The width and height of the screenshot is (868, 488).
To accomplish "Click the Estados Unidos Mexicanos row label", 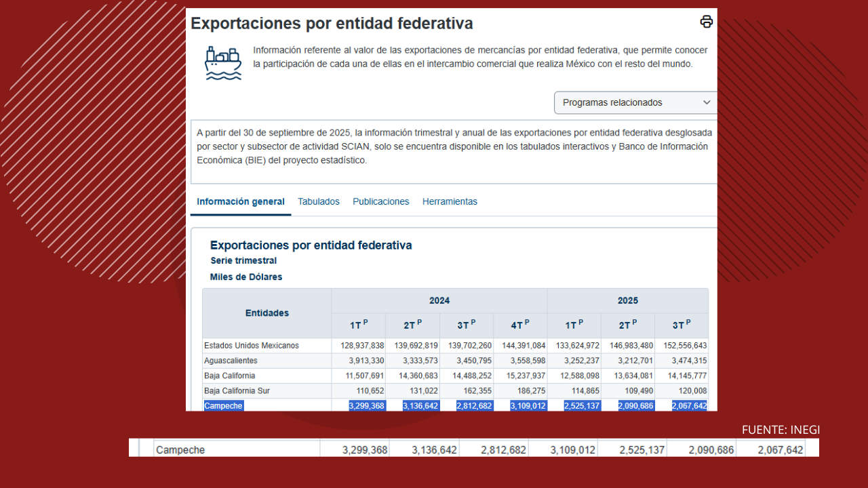I will tap(251, 346).
